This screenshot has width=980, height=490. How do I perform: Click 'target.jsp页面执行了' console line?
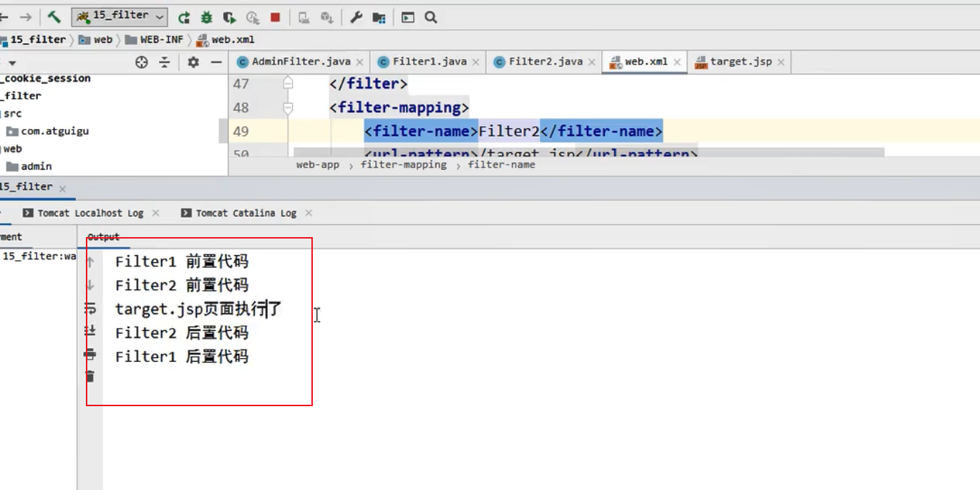click(198, 309)
